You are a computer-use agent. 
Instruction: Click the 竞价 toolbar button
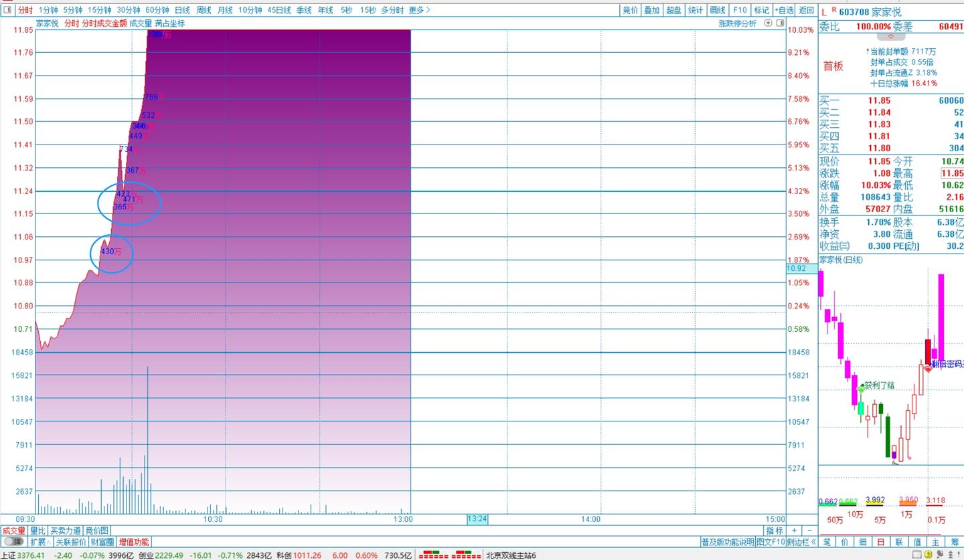[x=630, y=10]
